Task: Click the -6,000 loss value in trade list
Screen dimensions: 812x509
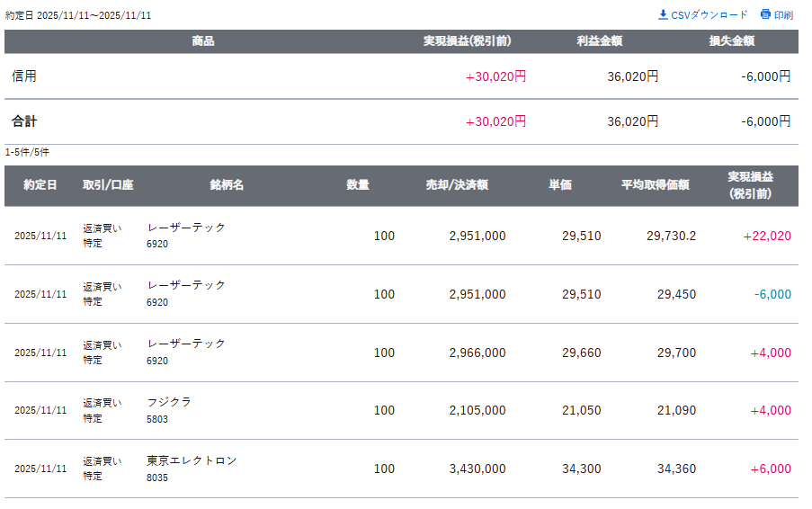Action: click(x=773, y=294)
